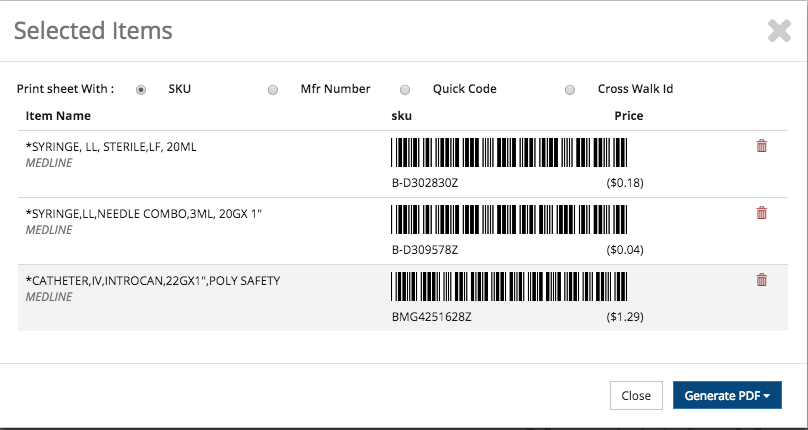Open the Generate PDF dropdown
This screenshot has height=430, width=808.
(x=727, y=395)
